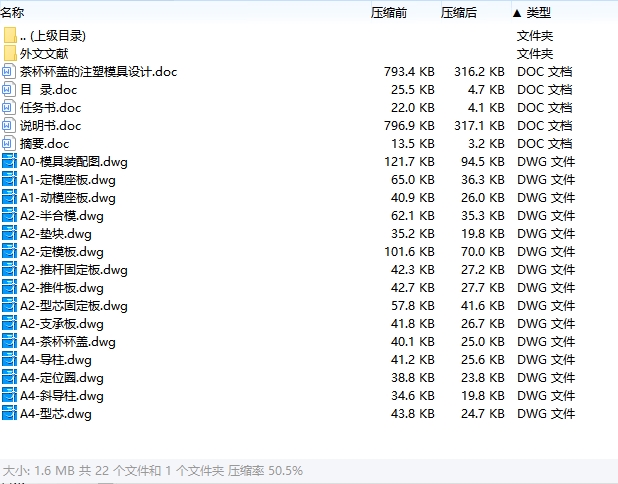Sort by the 名称 column header
Image resolution: width=618 pixels, height=484 pixels.
12,13
